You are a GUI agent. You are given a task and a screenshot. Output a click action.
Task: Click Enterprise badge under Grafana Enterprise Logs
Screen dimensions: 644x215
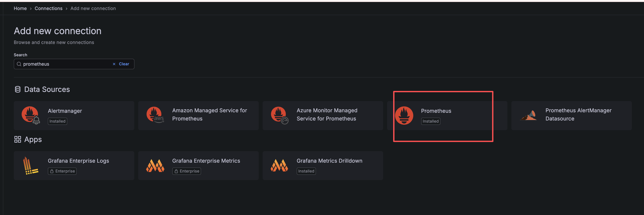62,171
